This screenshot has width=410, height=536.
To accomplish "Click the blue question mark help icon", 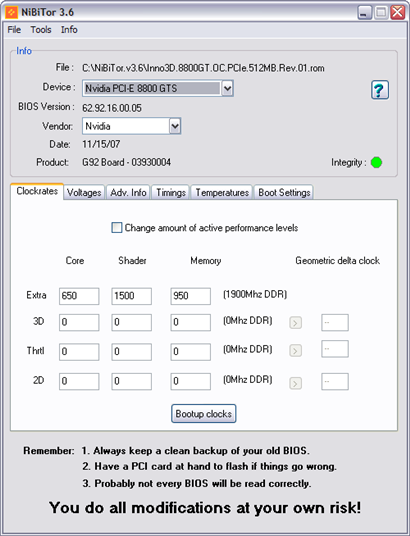I will (x=380, y=90).
